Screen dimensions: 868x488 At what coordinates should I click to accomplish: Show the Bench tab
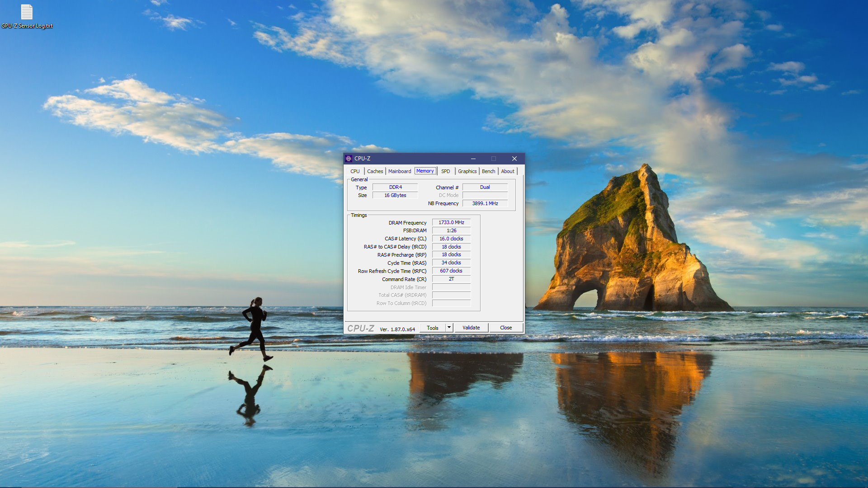tap(488, 171)
